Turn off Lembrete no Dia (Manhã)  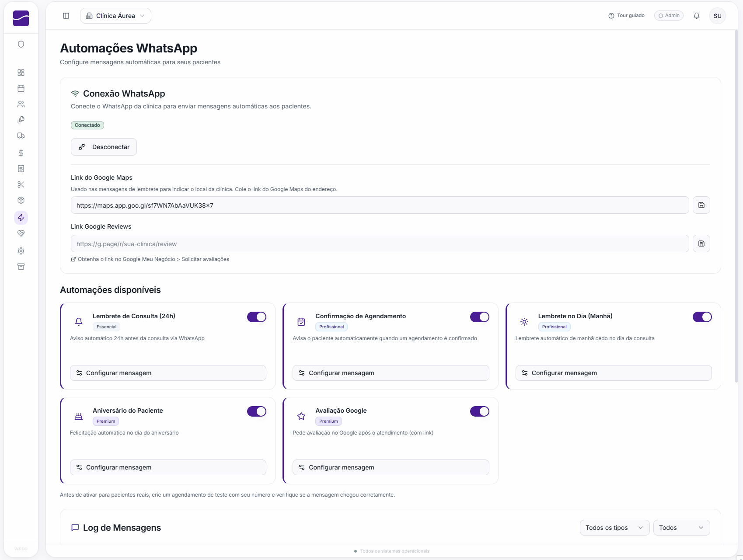coord(702,317)
